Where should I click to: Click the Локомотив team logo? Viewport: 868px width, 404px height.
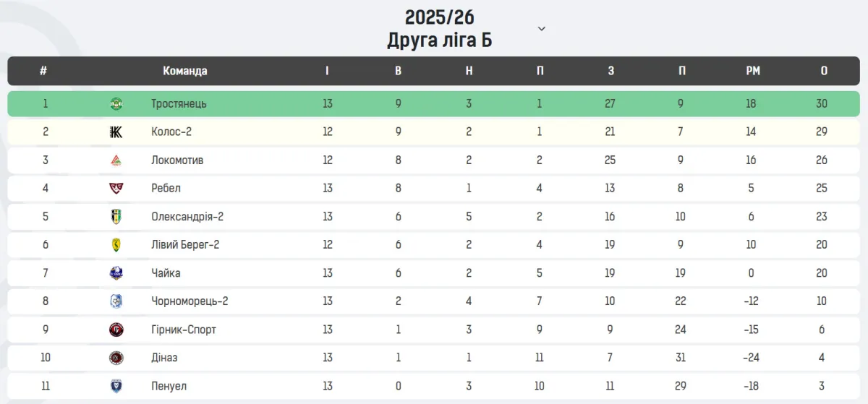(x=116, y=160)
